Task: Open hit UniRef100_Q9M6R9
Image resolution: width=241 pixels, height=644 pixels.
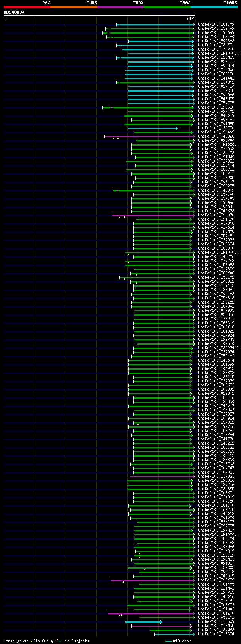Action: 216,33
